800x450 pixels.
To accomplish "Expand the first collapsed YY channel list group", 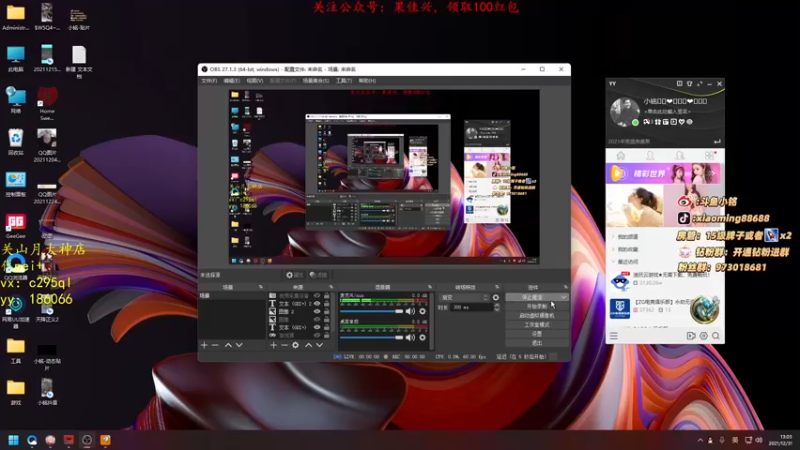I will (613, 237).
